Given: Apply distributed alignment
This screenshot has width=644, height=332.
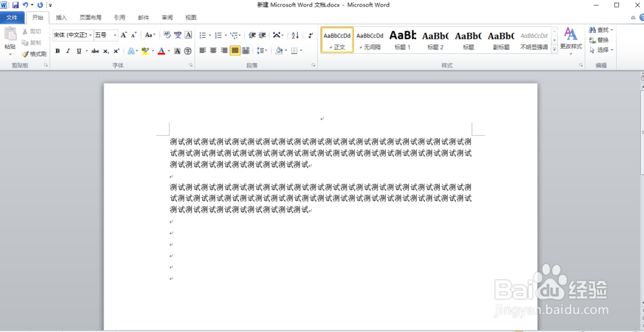Looking at the screenshot, I should click(245, 50).
